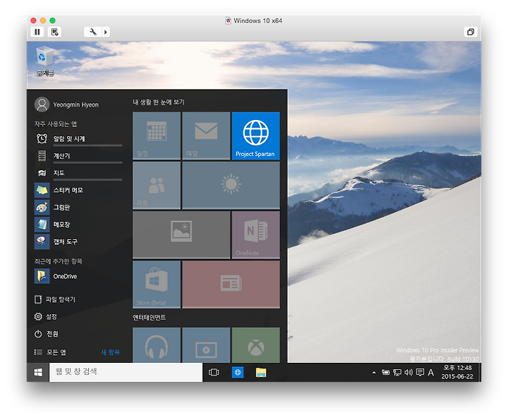Open 메모장 notepad
Screen dimensions: 508x420
click(x=78, y=224)
